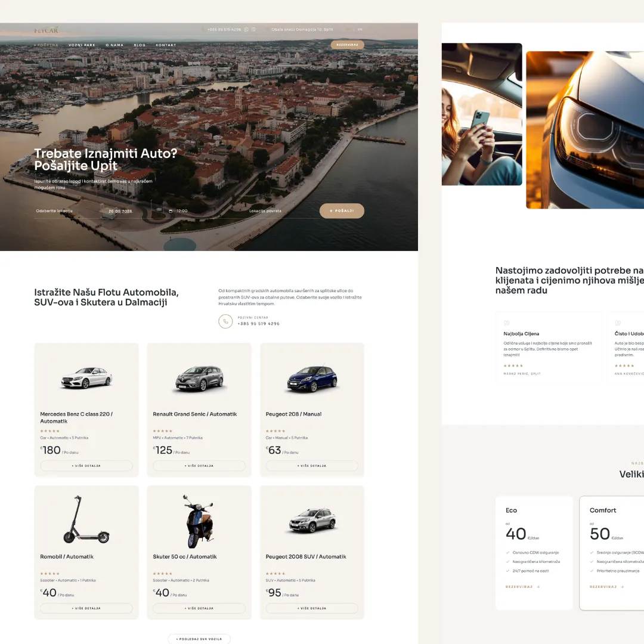Screen dimensions: 644x644
Task: Click Više detalja for Mercedes Benz
Action: tap(86, 466)
